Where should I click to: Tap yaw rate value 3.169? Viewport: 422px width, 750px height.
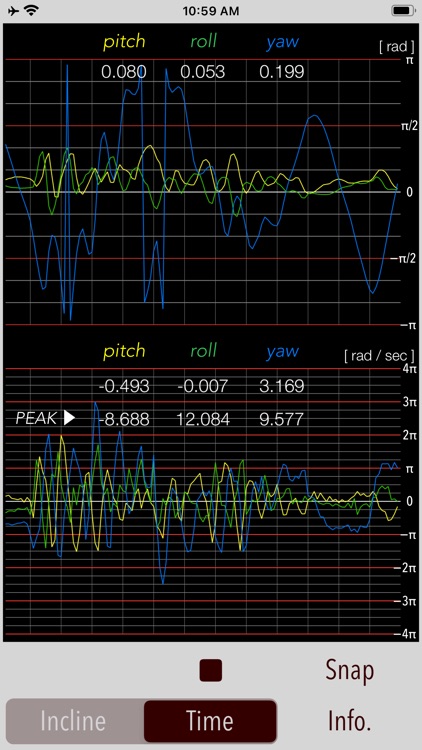pyautogui.click(x=281, y=386)
